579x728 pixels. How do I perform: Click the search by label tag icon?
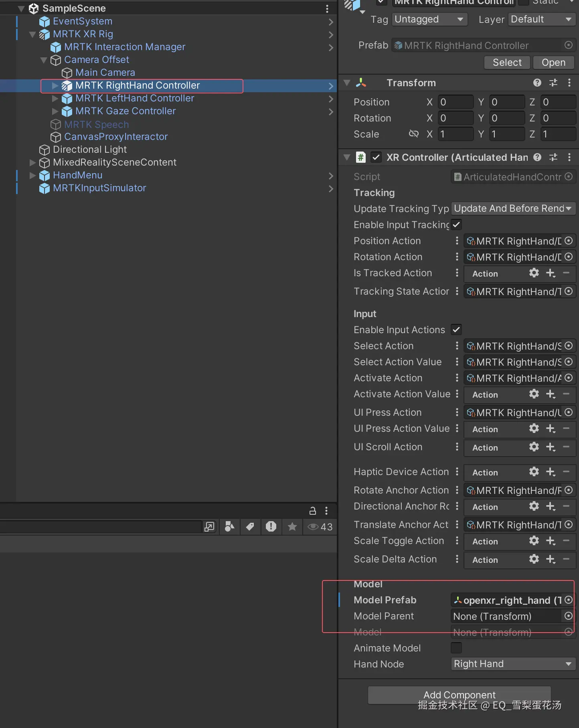point(250,526)
